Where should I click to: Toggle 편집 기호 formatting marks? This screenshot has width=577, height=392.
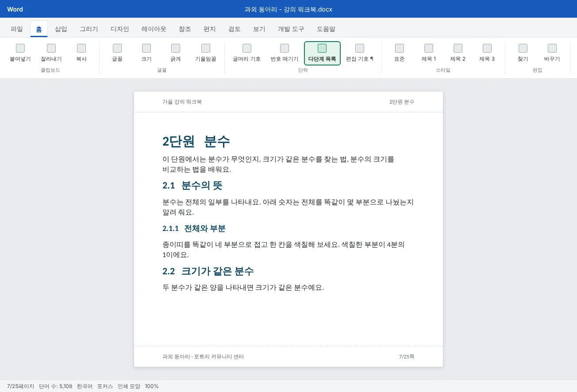click(360, 53)
